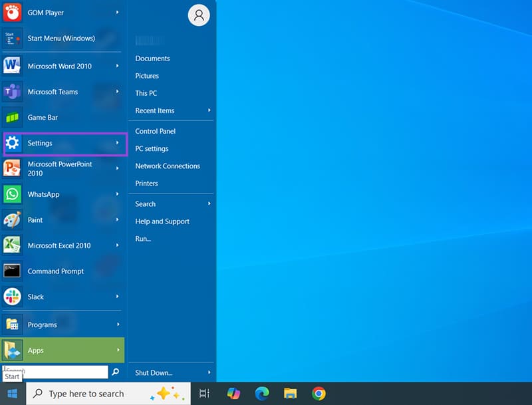The image size is (532, 405).
Task: Expand the Recent Items submenu arrow
Action: pos(209,110)
